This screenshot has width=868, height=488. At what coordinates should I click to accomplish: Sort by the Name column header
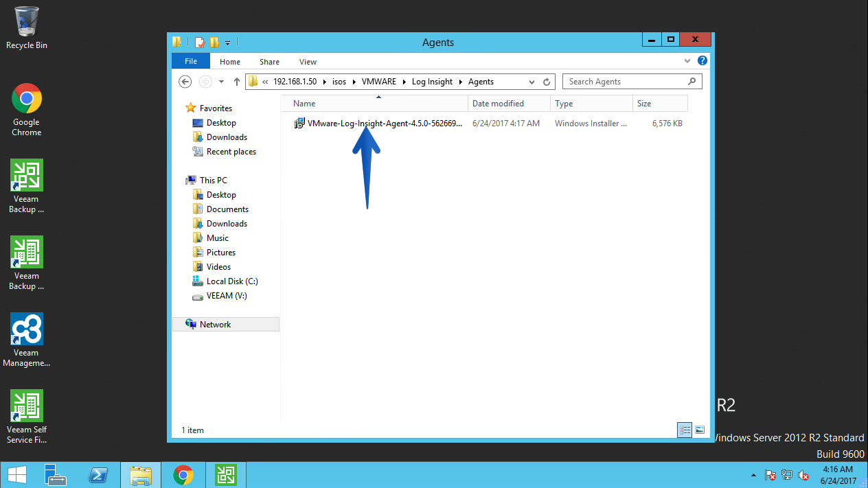(375, 104)
